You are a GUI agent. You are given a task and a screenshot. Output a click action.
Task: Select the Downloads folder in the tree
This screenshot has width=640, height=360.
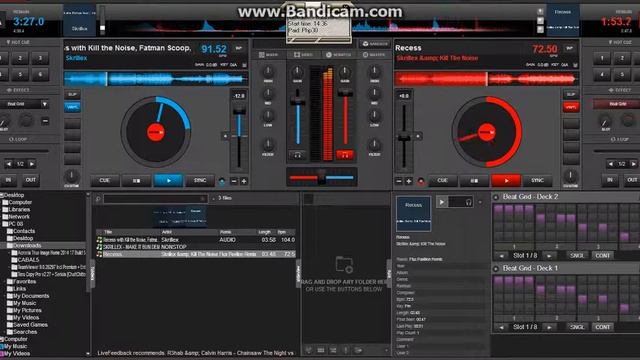pyautogui.click(x=27, y=246)
